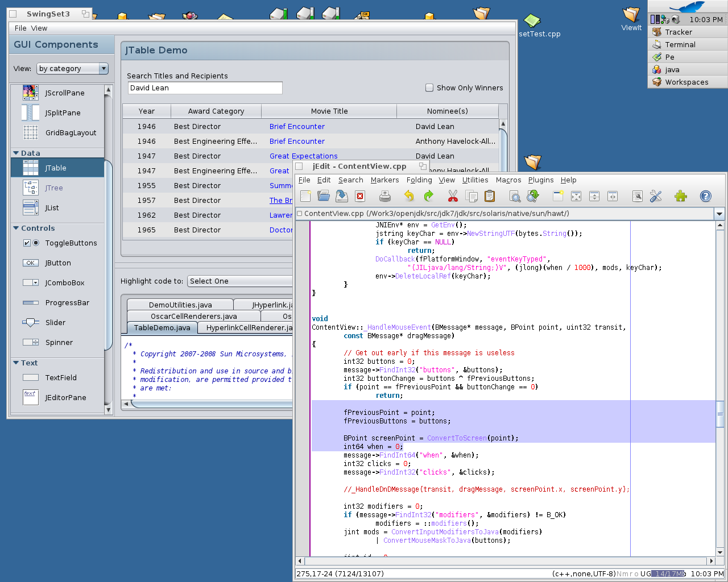Click the Workspaces entry in the Deskbar
The width and height of the screenshot is (728, 582).
pos(688,82)
